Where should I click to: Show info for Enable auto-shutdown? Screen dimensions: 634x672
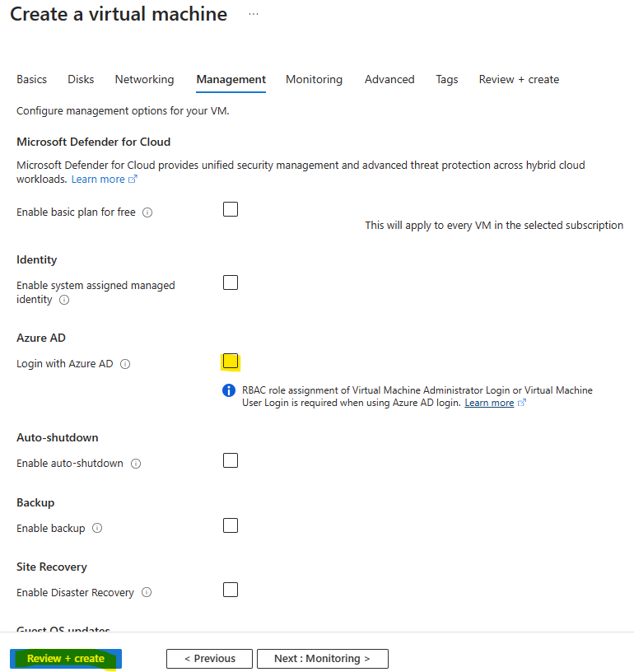(136, 464)
